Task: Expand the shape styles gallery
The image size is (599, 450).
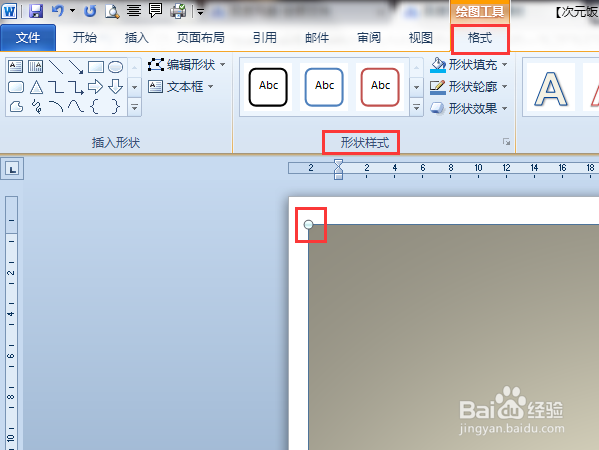Action: (416, 107)
